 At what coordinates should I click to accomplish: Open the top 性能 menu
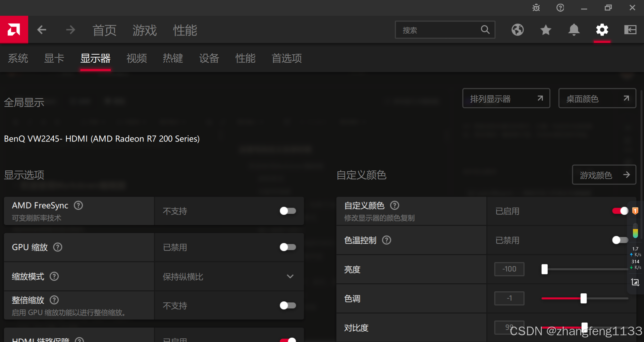click(x=185, y=30)
